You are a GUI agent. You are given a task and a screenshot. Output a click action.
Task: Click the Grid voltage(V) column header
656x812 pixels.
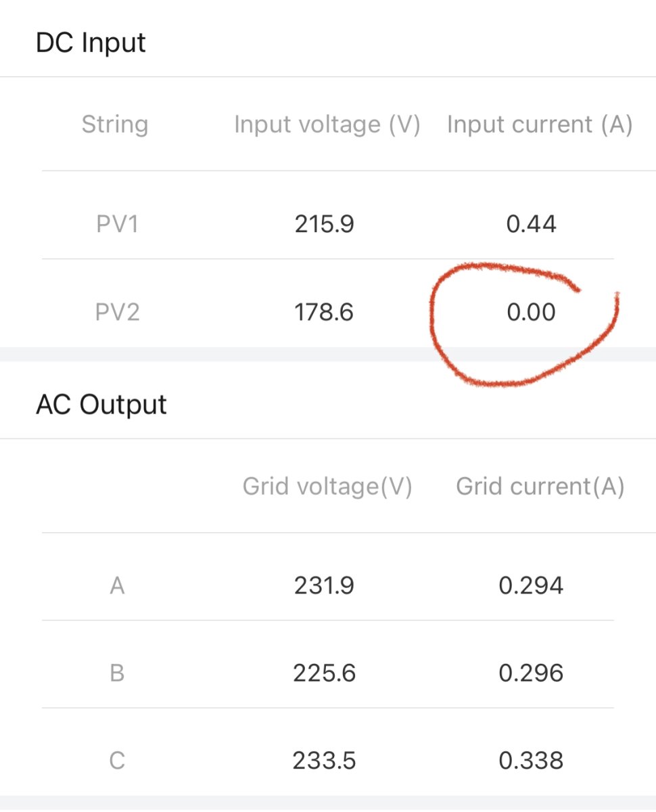[x=327, y=487]
